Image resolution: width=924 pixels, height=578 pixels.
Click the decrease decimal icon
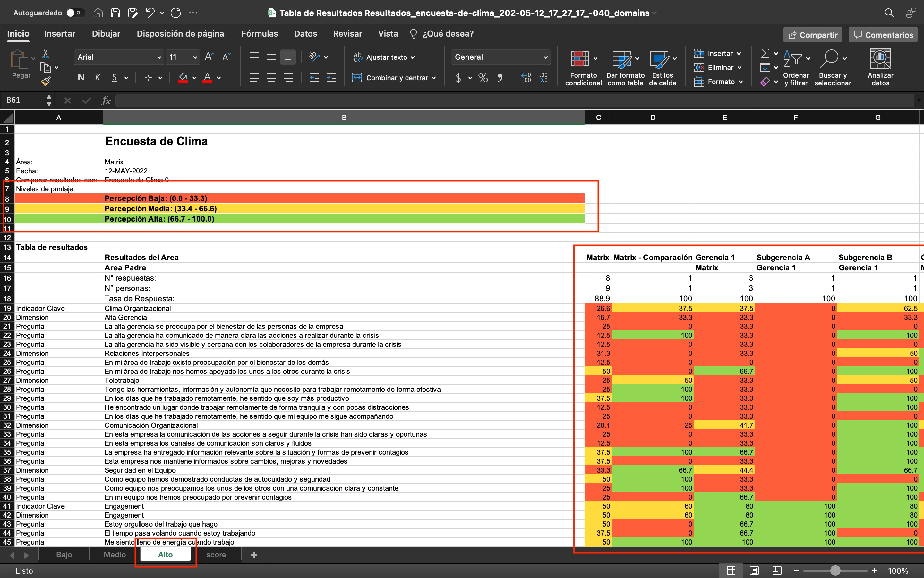[543, 78]
